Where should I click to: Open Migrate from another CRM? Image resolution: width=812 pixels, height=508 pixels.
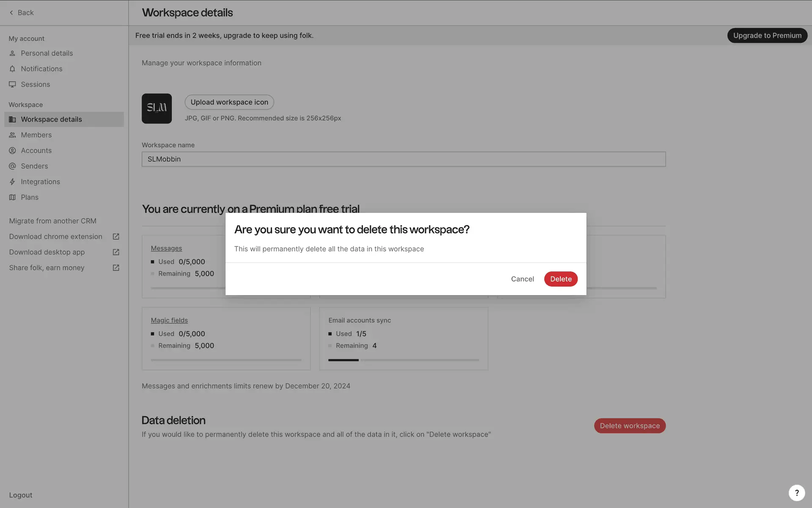[x=52, y=221]
